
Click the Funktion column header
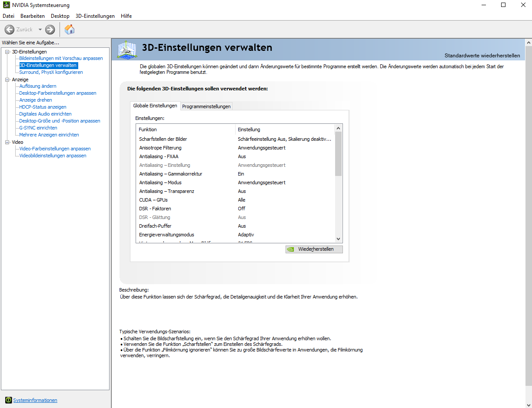(x=186, y=129)
